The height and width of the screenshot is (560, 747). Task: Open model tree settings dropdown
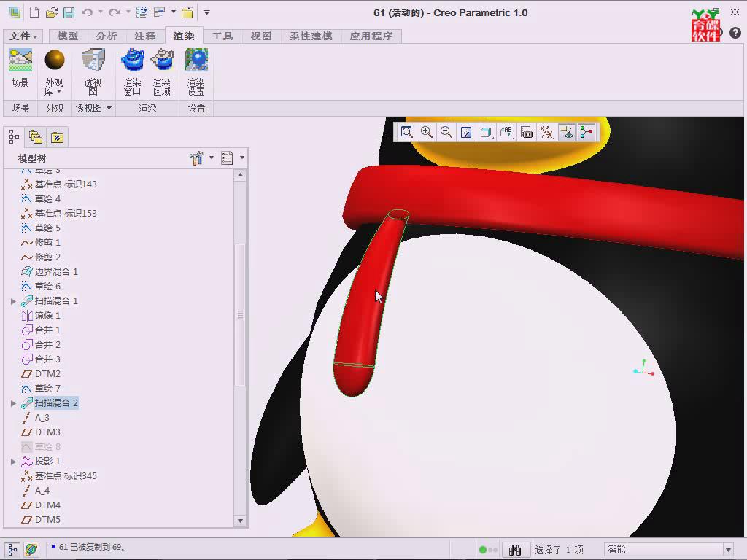(212, 157)
